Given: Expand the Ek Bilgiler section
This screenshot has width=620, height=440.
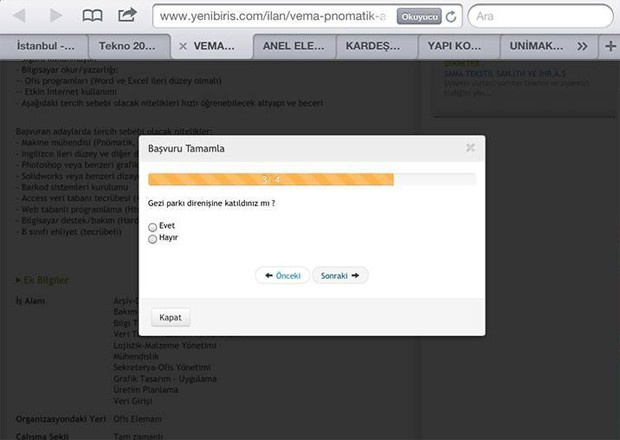Looking at the screenshot, I should [46, 279].
